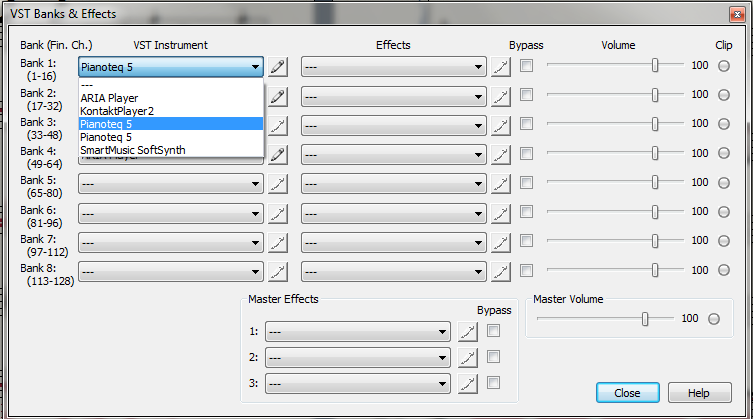Enable Bypass for Bank 2 effects

(526, 95)
